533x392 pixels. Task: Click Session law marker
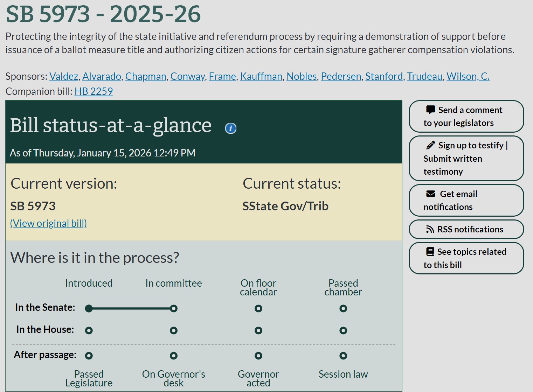(x=343, y=356)
